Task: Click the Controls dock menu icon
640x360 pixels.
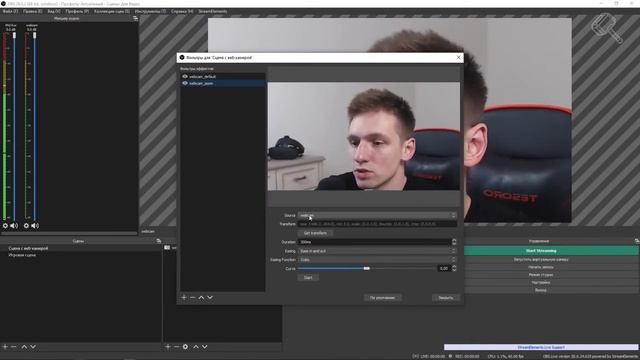Action: [637, 241]
